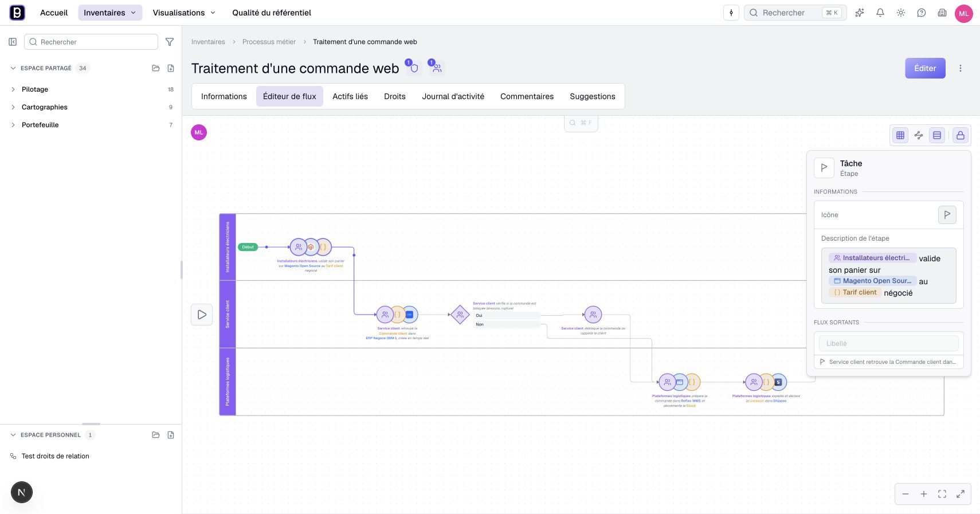Expand the Cartographies folder

[13, 107]
